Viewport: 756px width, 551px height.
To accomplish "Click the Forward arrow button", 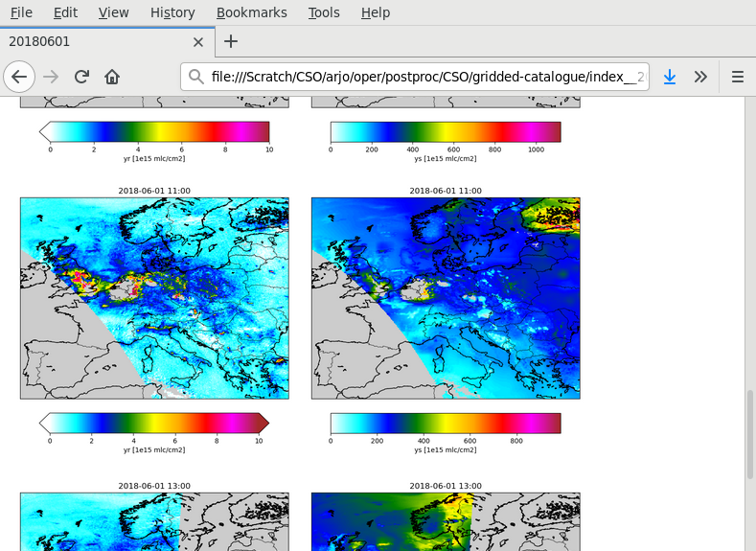I will coord(51,77).
